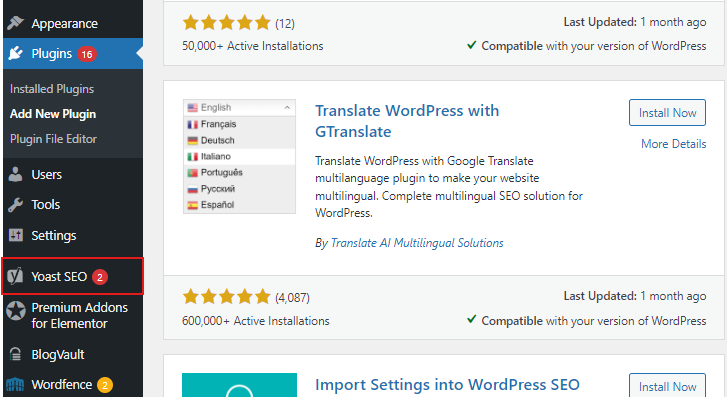The image size is (727, 397).
Task: Open Plugin File Editor
Action: 53,139
